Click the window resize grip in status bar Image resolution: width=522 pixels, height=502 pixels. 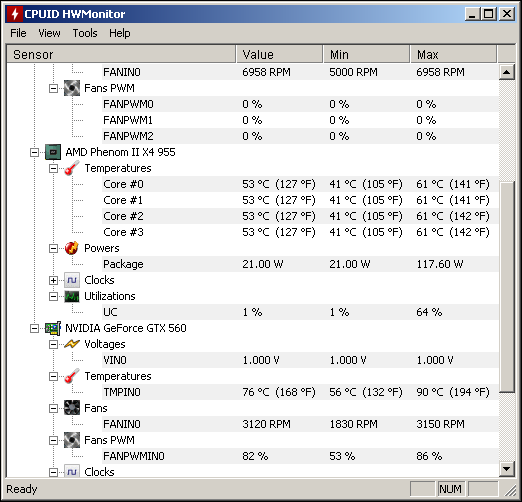[x=510, y=490]
